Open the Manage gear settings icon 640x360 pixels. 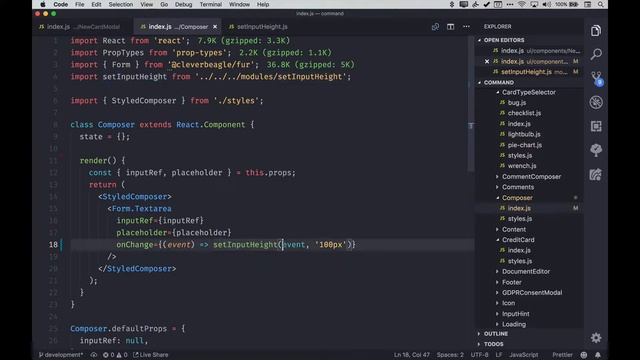tap(596, 338)
